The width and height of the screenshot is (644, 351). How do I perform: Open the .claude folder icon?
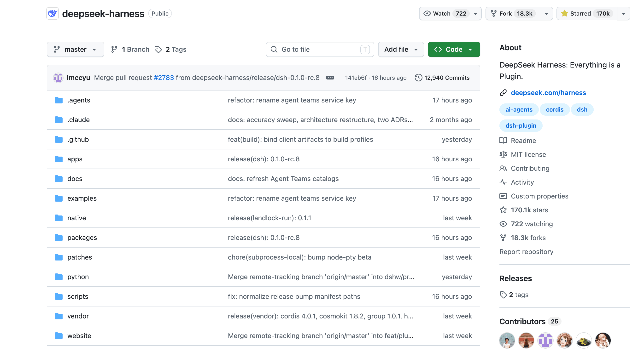click(59, 120)
